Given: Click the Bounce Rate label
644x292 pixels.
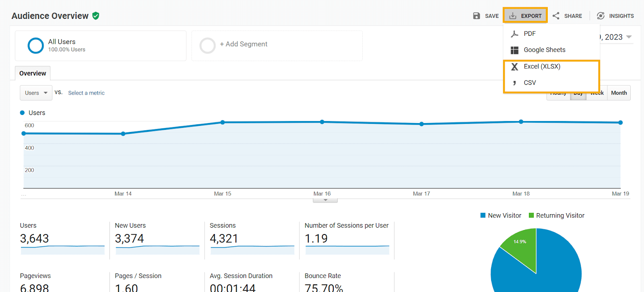Looking at the screenshot, I should point(323,276).
